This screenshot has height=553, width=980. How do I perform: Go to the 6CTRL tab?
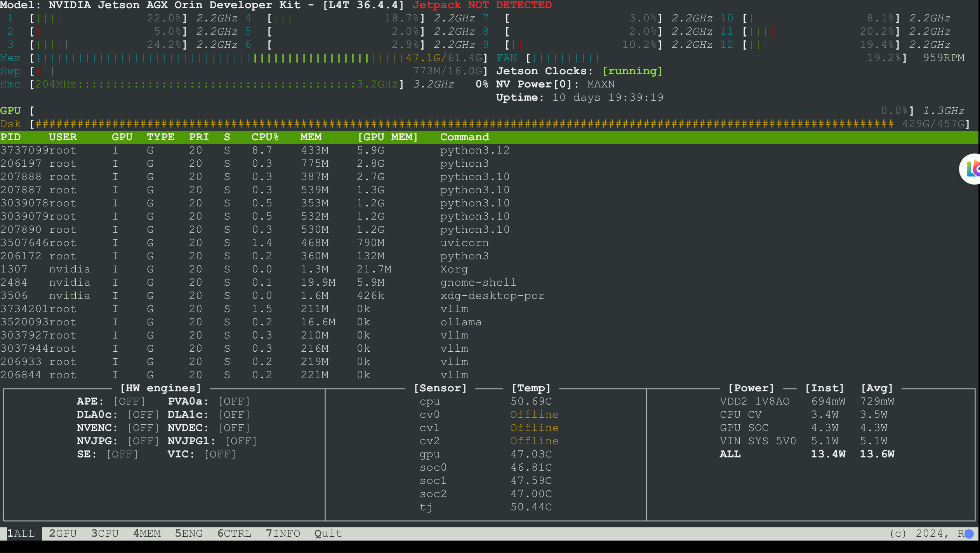pyautogui.click(x=234, y=534)
